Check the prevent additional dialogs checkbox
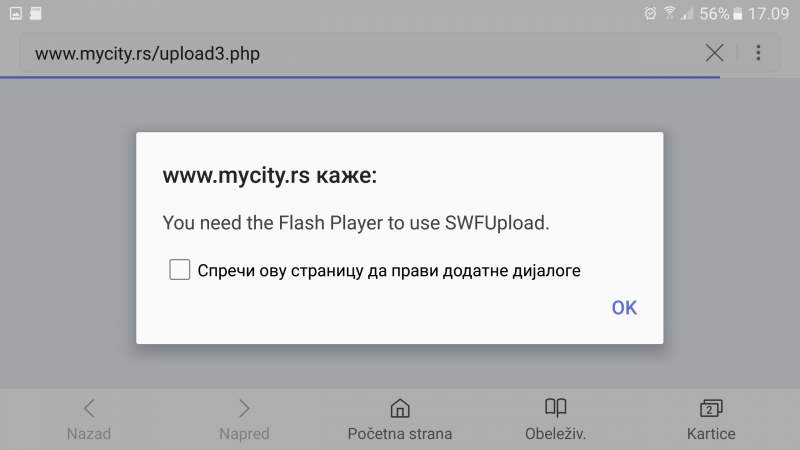This screenshot has height=450, width=800. 180,270
